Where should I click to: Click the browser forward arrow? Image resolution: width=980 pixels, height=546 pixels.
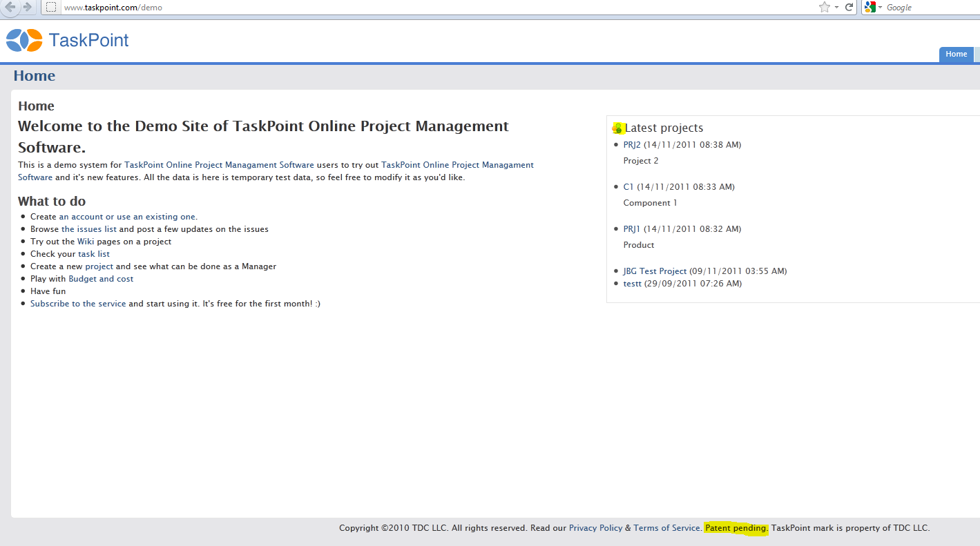(27, 7)
